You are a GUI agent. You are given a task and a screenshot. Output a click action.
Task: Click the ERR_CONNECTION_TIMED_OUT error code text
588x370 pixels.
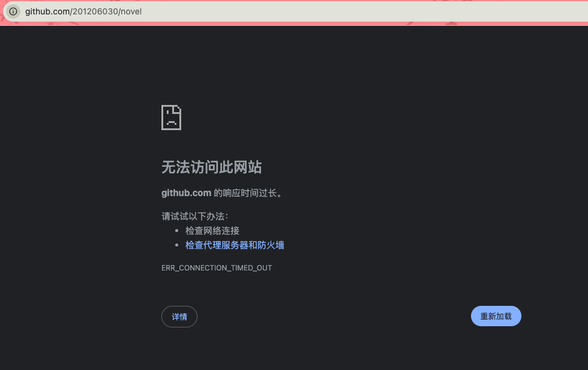point(217,268)
